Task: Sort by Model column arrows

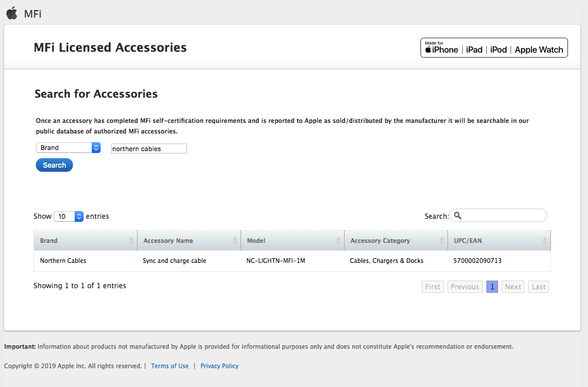Action: 338,241
